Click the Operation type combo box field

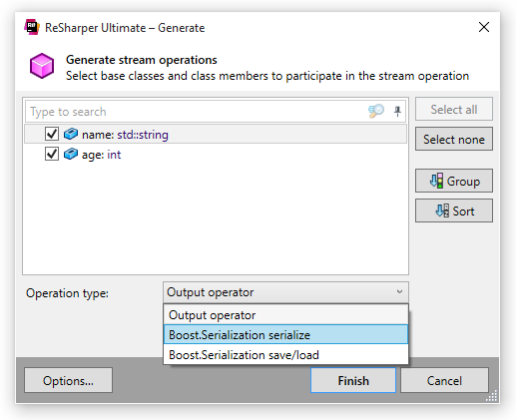[285, 292]
